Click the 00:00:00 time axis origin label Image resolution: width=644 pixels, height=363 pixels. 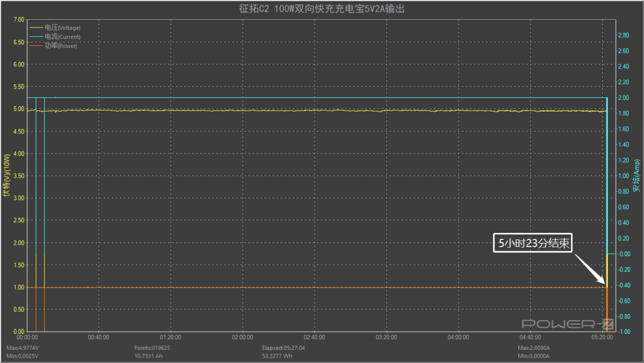click(x=27, y=337)
